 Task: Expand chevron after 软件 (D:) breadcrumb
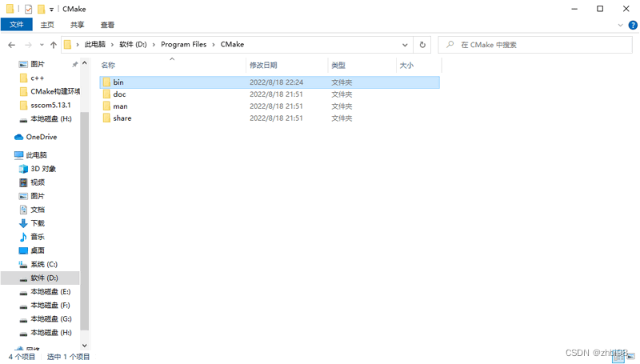(x=154, y=45)
